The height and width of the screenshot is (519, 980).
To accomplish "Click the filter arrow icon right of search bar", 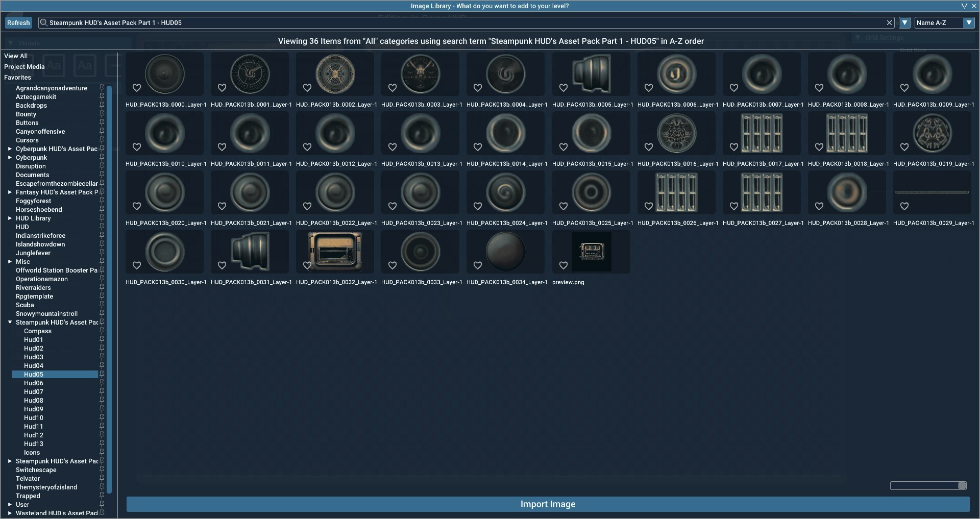I will (905, 22).
